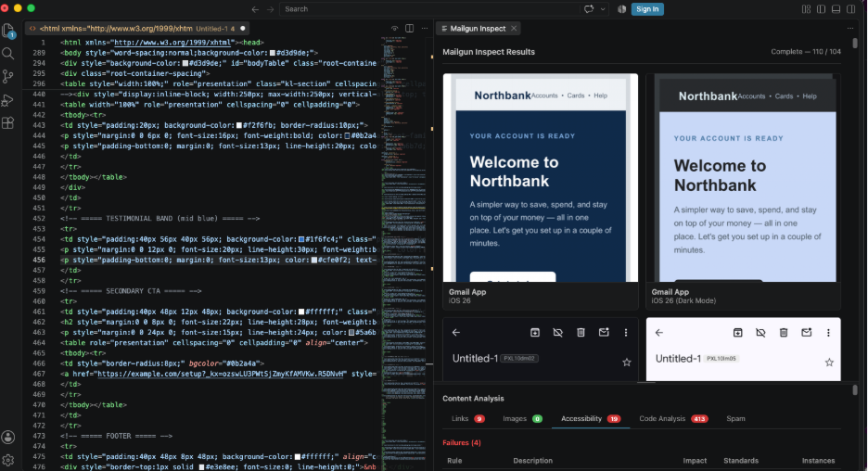Image resolution: width=868 pixels, height=471 pixels.
Task: Open the Accounts menu in activity bar
Action: 8,438
